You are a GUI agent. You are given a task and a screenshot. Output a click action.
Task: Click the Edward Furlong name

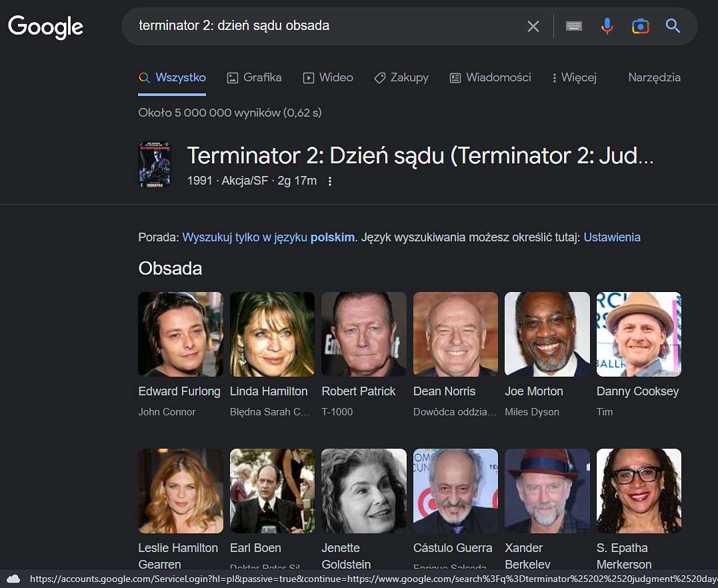click(179, 391)
